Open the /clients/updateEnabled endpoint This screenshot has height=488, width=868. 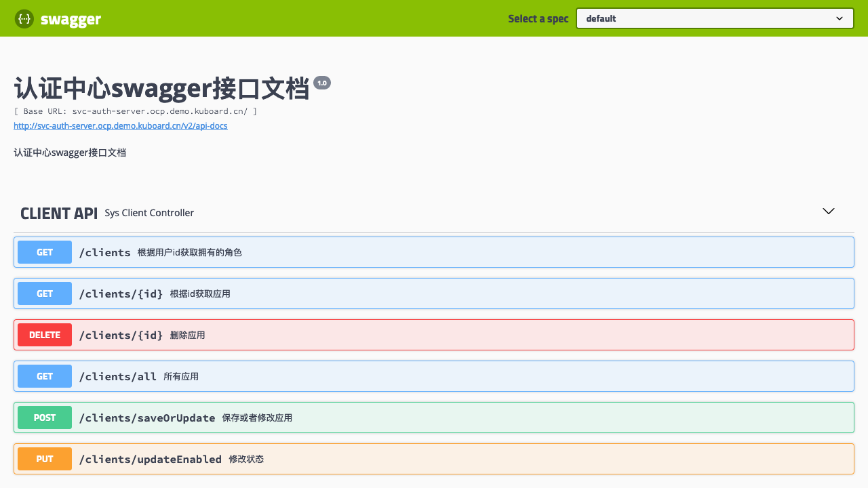pyautogui.click(x=151, y=459)
